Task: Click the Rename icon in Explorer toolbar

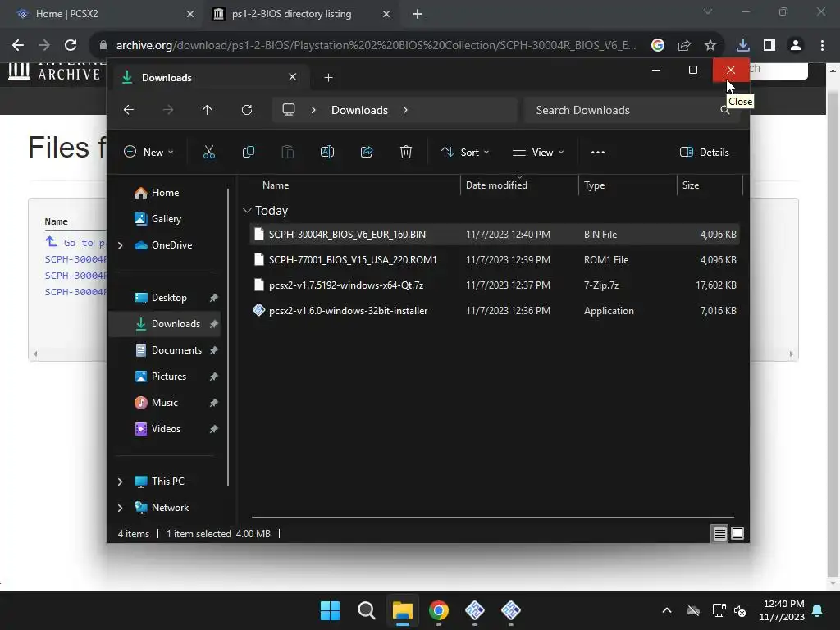Action: 326,152
